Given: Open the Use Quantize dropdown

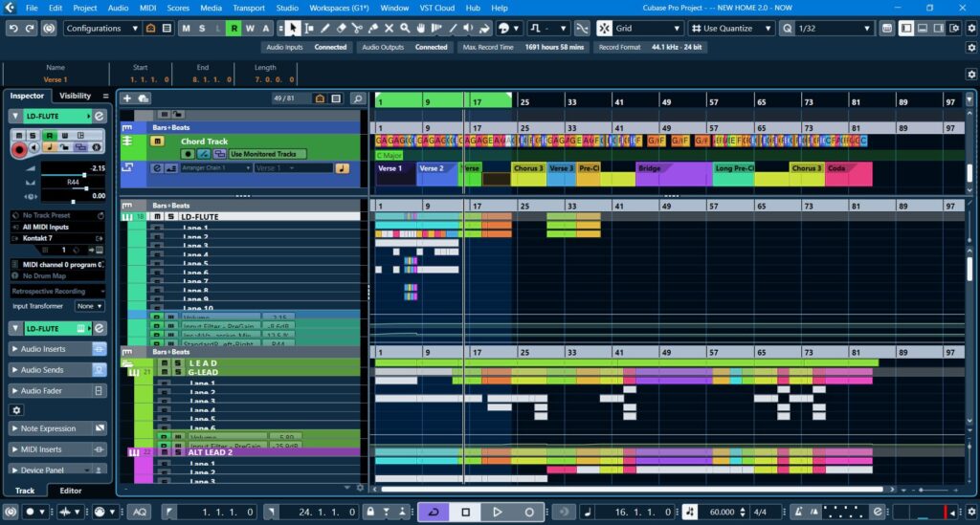Looking at the screenshot, I should [x=731, y=28].
